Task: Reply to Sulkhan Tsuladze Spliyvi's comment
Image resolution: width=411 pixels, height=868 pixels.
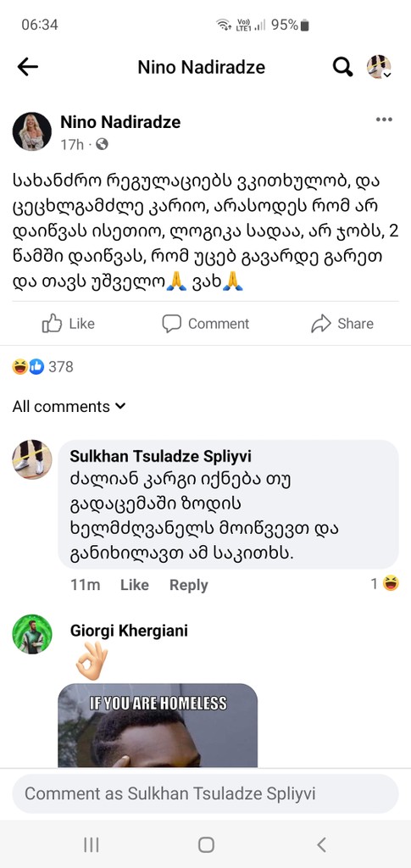Action: pyautogui.click(x=189, y=585)
